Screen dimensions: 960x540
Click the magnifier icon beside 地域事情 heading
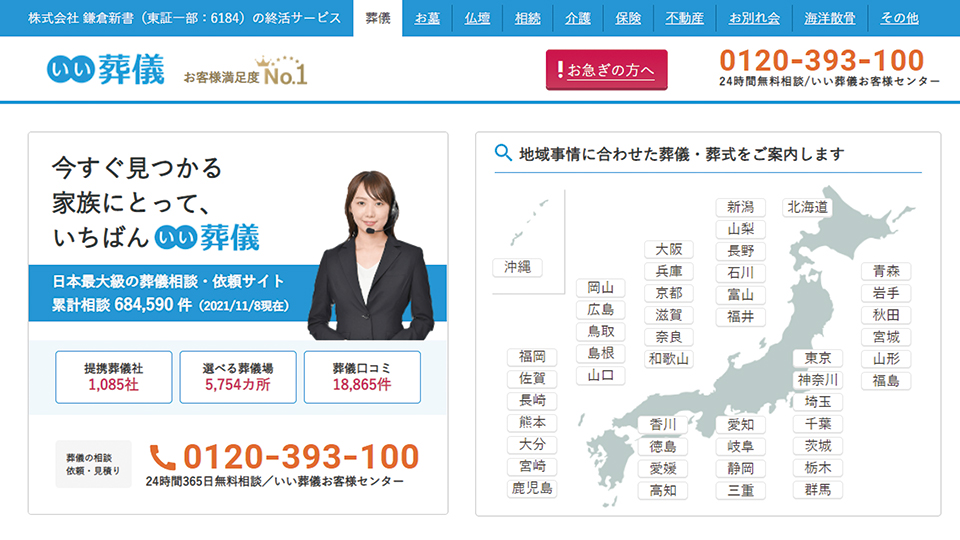[x=503, y=152]
